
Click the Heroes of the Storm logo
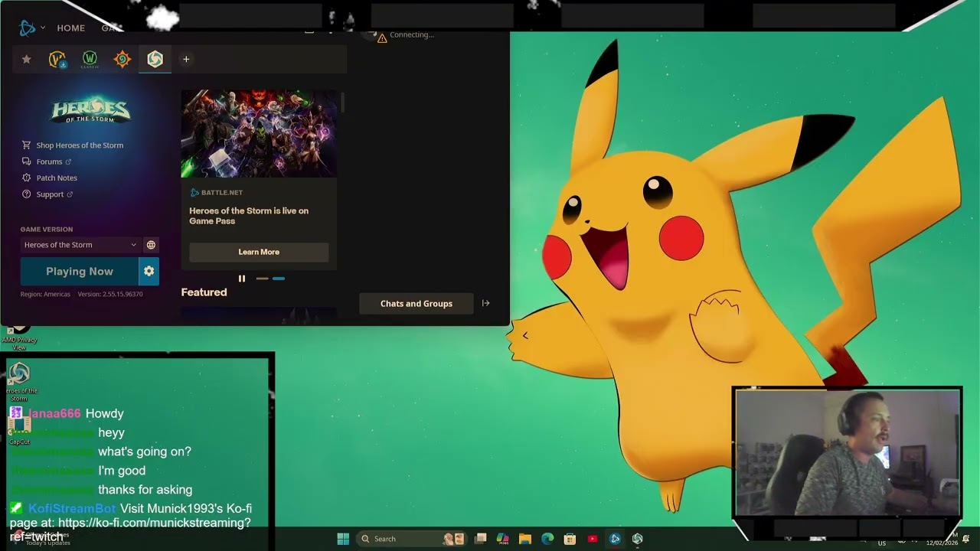(x=90, y=109)
